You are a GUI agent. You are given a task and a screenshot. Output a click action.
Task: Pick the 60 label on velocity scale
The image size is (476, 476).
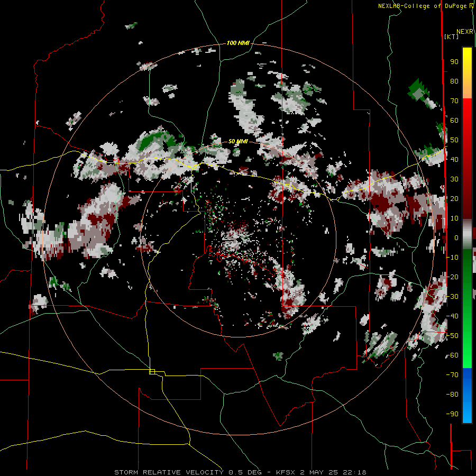pos(454,121)
